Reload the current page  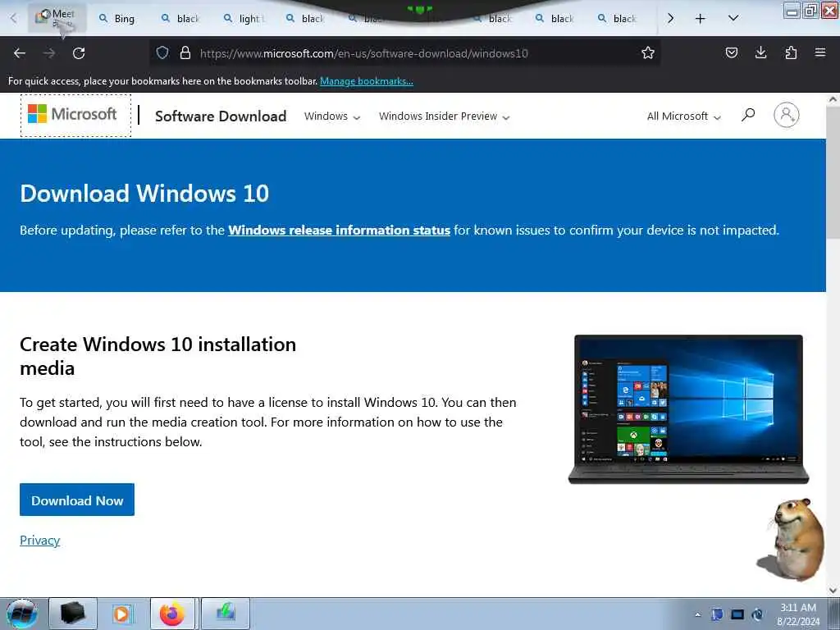tap(79, 53)
